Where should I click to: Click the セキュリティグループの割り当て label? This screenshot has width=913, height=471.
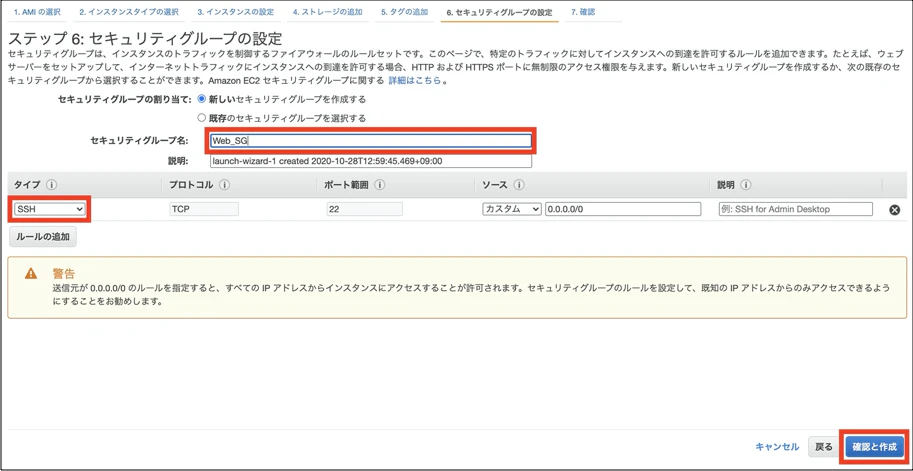click(125, 99)
